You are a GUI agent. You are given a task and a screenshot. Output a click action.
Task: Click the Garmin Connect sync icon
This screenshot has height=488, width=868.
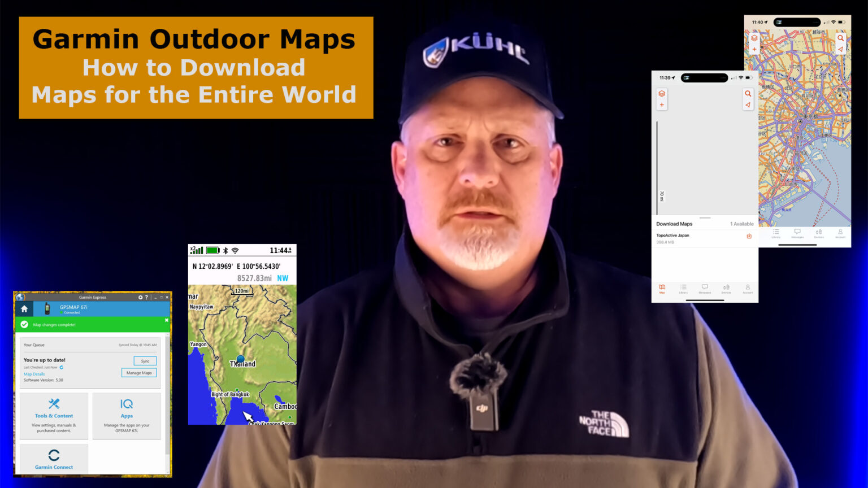(x=54, y=455)
